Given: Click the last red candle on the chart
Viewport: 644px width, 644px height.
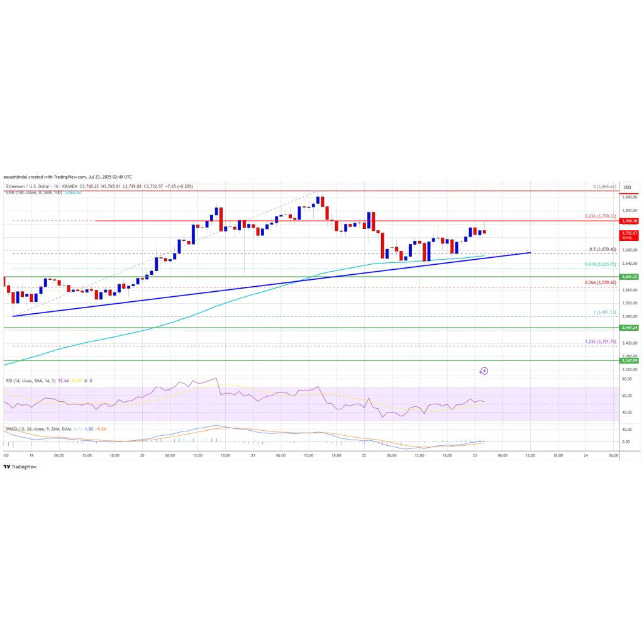Looking at the screenshot, I should [x=485, y=232].
